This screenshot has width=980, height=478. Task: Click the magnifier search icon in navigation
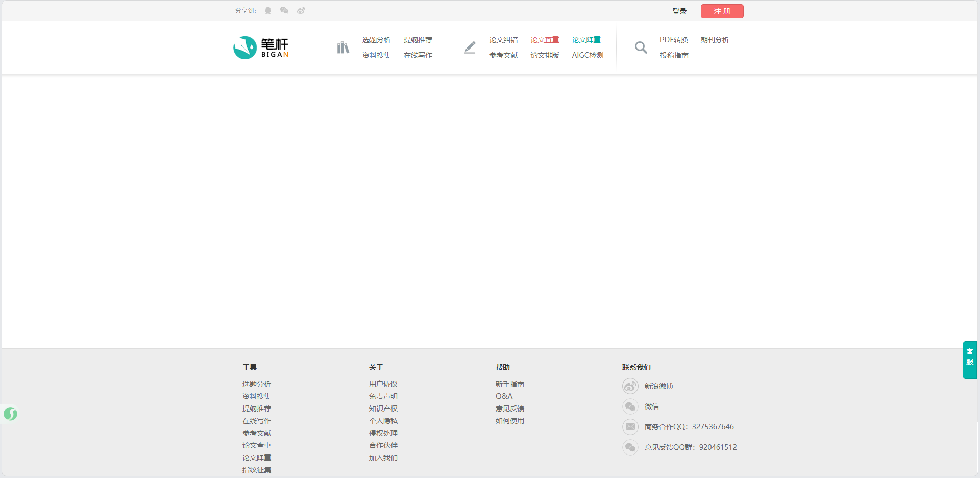pyautogui.click(x=641, y=47)
